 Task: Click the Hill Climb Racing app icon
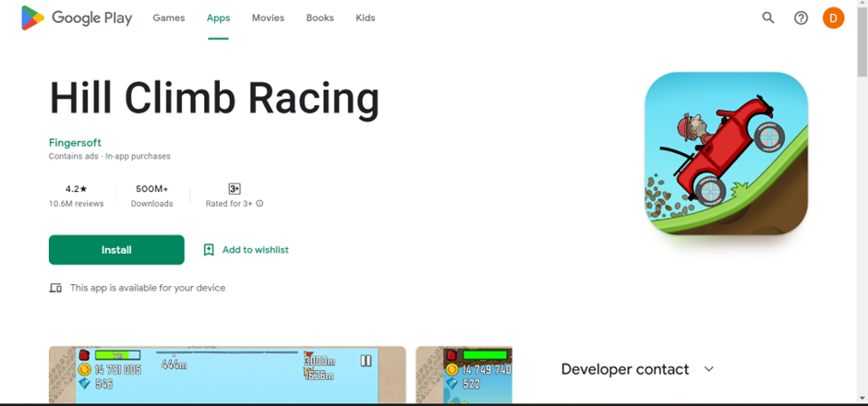click(x=726, y=153)
